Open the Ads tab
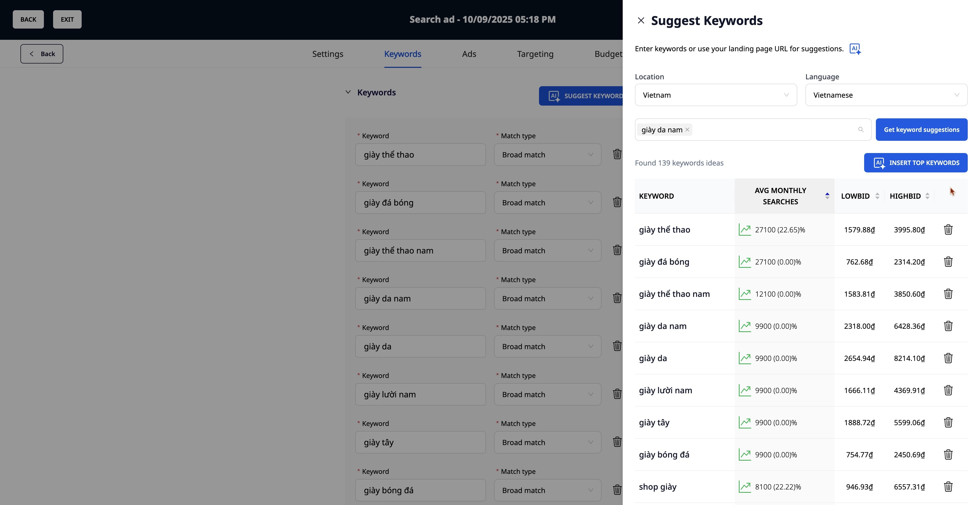 (469, 54)
